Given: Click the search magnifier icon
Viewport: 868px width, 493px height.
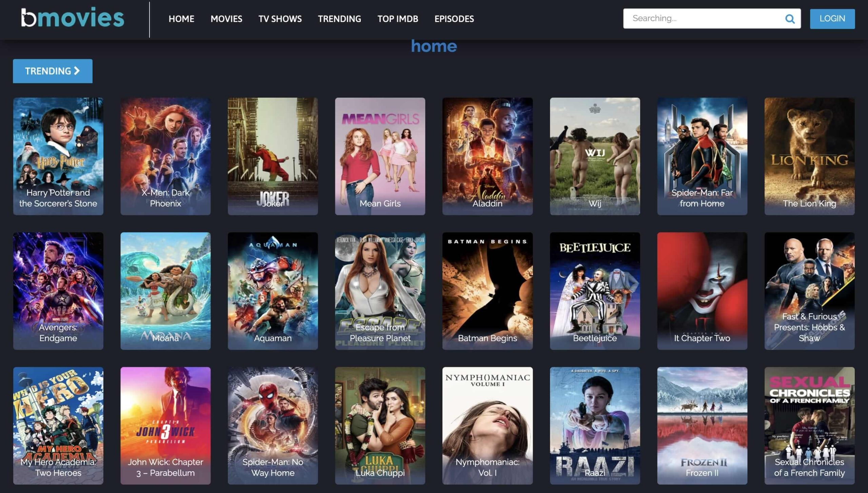Looking at the screenshot, I should pos(790,19).
